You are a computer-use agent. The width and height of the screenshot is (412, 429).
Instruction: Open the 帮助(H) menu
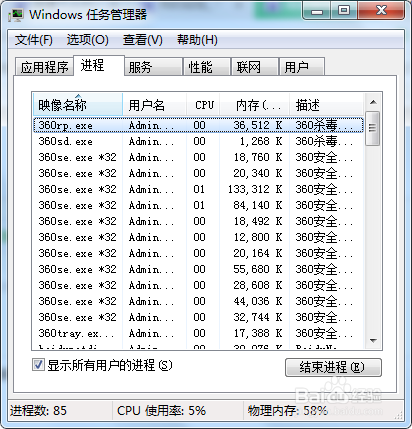[197, 40]
